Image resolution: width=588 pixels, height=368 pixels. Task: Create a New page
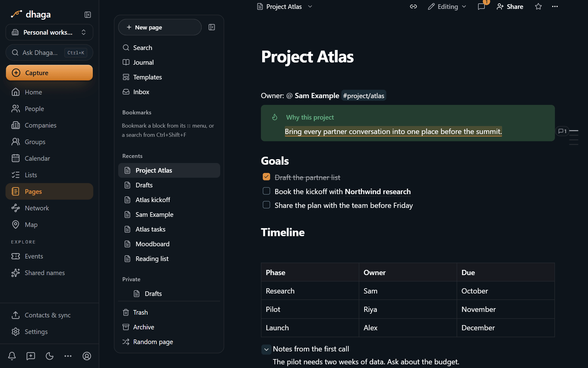point(160,27)
